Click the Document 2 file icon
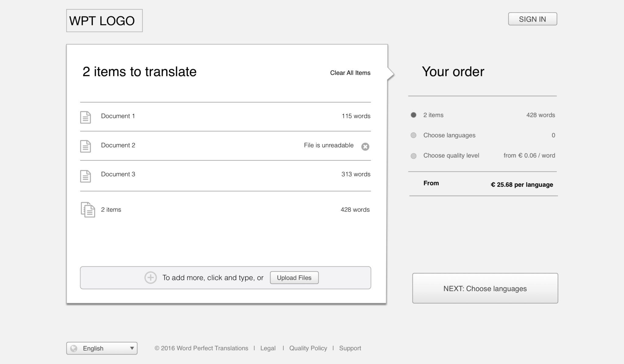This screenshot has width=624, height=364. tap(85, 146)
